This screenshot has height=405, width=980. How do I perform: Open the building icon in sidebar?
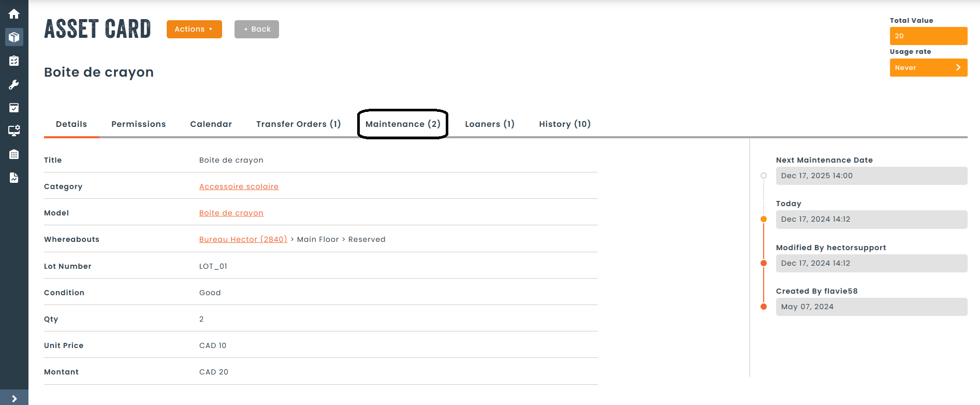(14, 154)
